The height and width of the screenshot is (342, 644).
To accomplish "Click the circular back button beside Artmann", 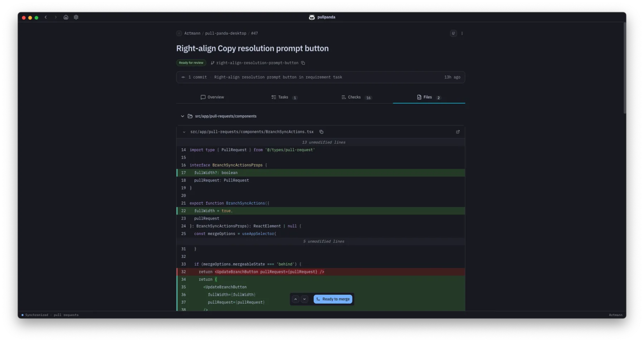I will (x=179, y=33).
